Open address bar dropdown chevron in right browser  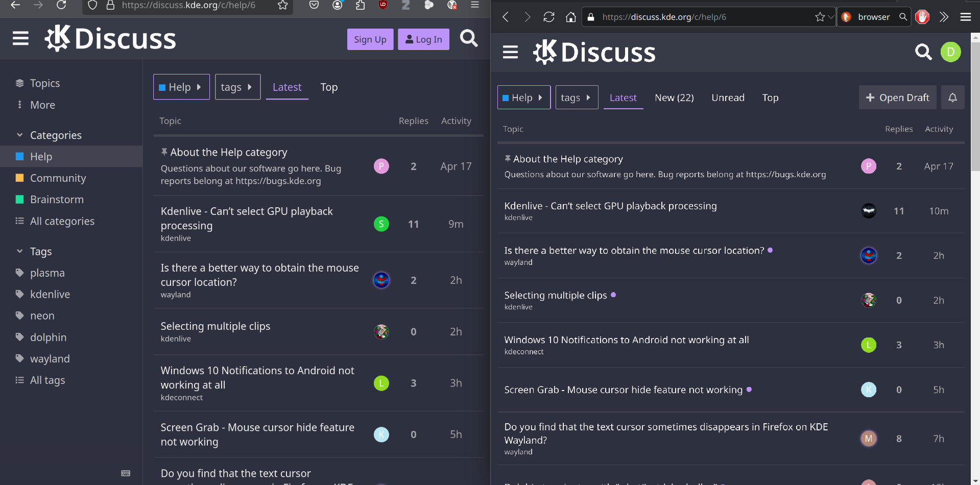[x=831, y=17]
